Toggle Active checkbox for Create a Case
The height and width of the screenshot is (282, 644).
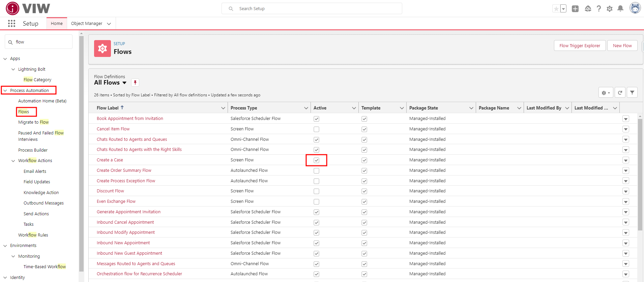[316, 160]
